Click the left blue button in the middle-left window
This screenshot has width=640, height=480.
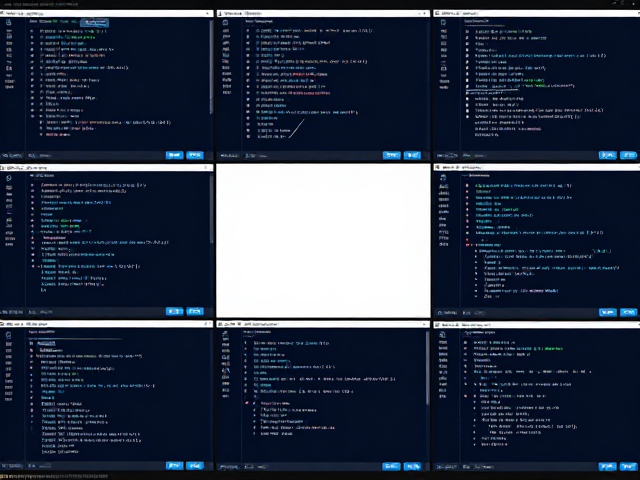(x=174, y=311)
